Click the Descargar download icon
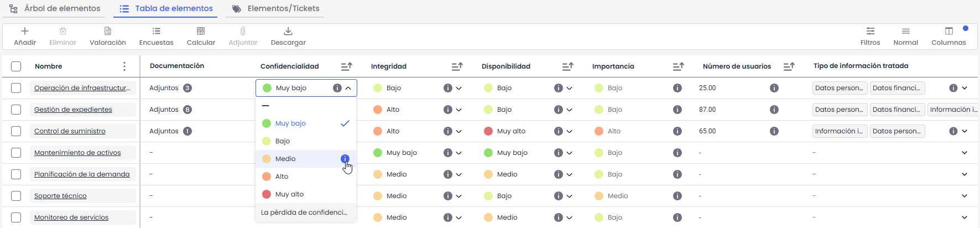The image size is (980, 228). click(x=288, y=32)
